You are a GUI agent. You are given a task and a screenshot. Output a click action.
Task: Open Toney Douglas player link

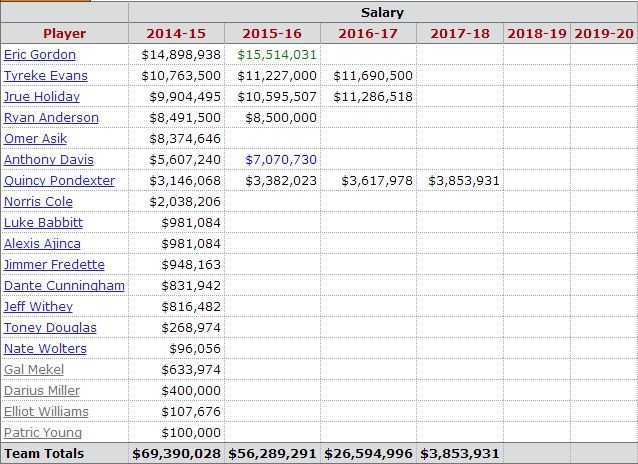click(50, 328)
